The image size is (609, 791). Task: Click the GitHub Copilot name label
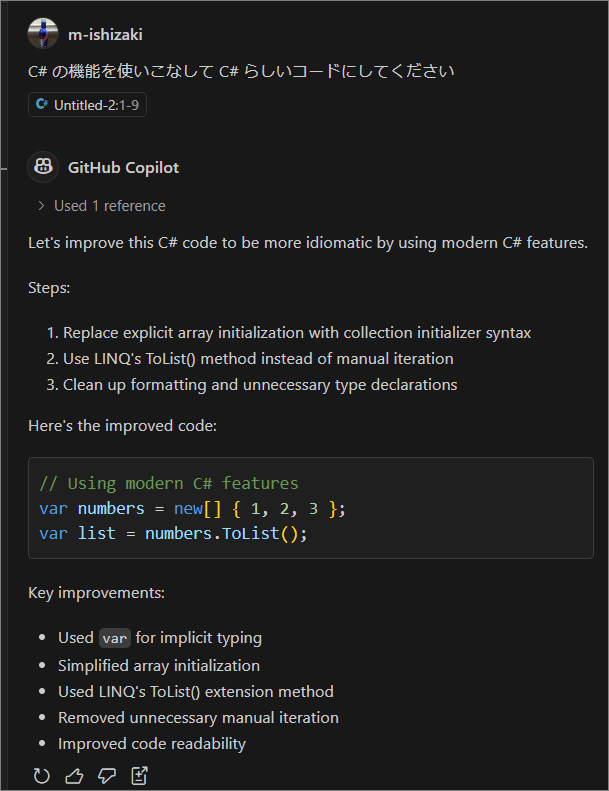click(123, 167)
